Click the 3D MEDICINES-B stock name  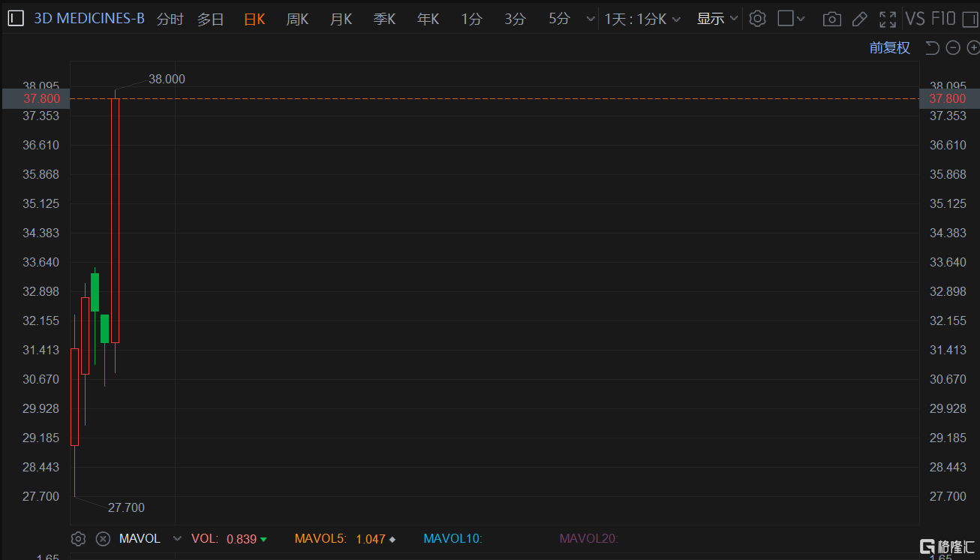click(89, 19)
